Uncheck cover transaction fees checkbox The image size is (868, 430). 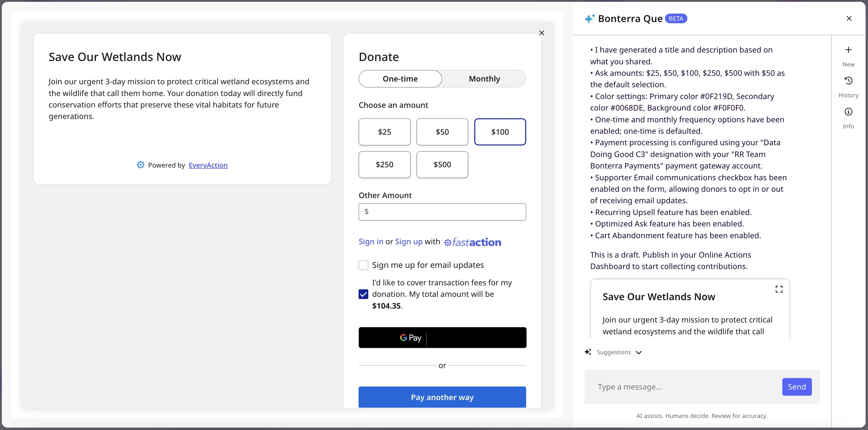363,294
